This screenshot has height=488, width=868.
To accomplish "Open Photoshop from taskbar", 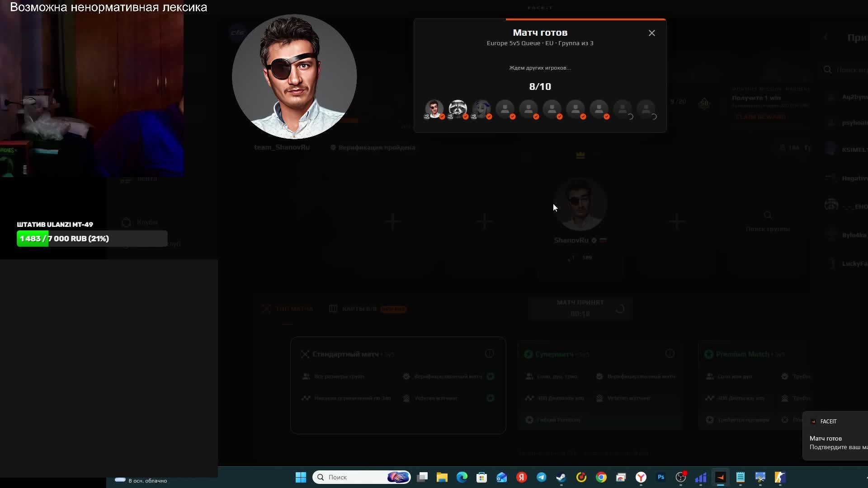I will (x=661, y=477).
